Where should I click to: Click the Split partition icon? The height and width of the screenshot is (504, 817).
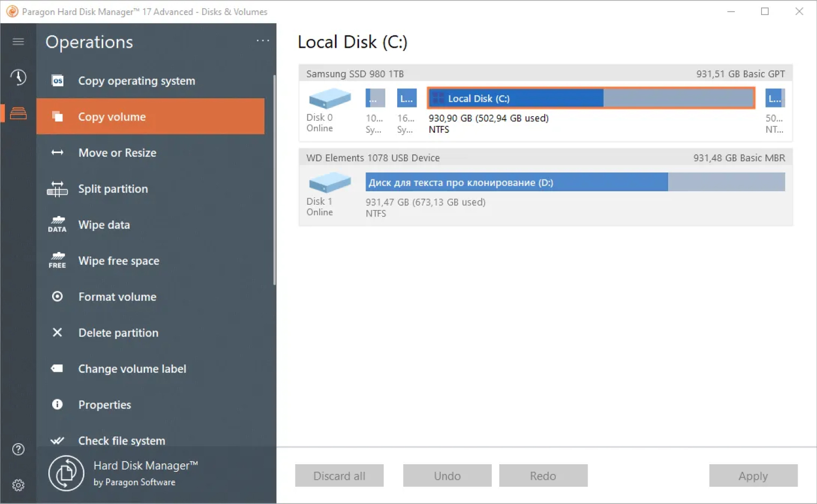pyautogui.click(x=58, y=189)
